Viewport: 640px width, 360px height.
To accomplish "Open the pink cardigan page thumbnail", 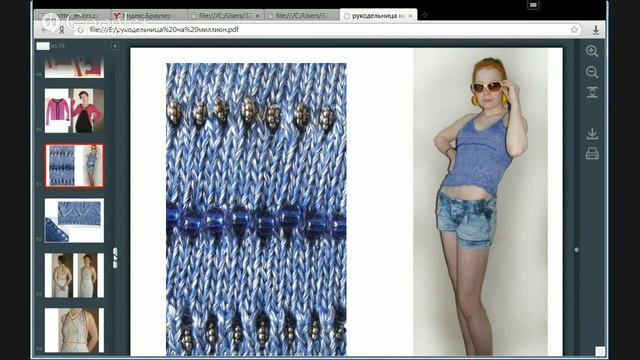I will [x=74, y=111].
